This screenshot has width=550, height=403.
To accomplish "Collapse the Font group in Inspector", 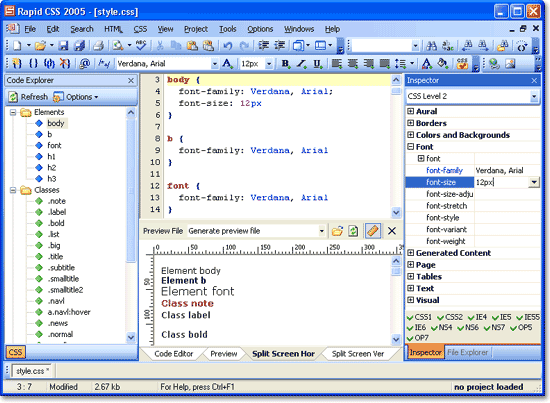I will click(x=410, y=147).
